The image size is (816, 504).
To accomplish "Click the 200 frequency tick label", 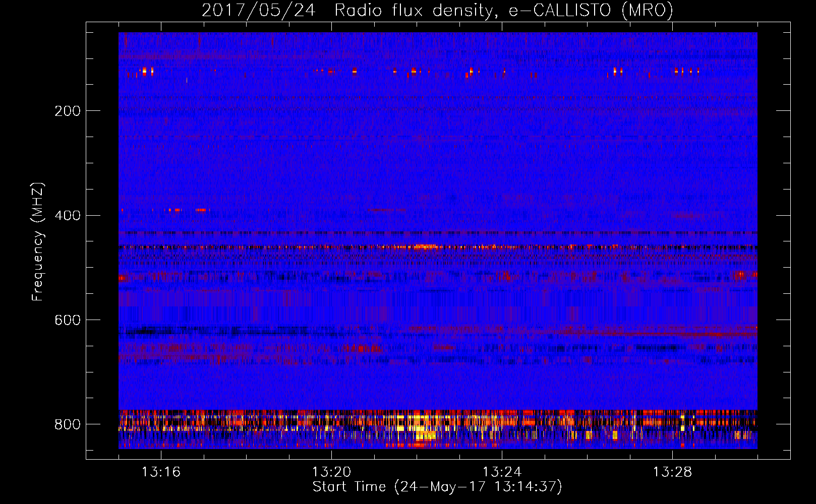I will click(x=68, y=111).
